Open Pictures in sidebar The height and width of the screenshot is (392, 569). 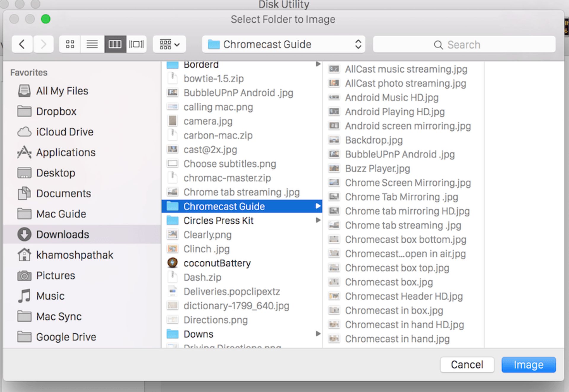[82, 275]
